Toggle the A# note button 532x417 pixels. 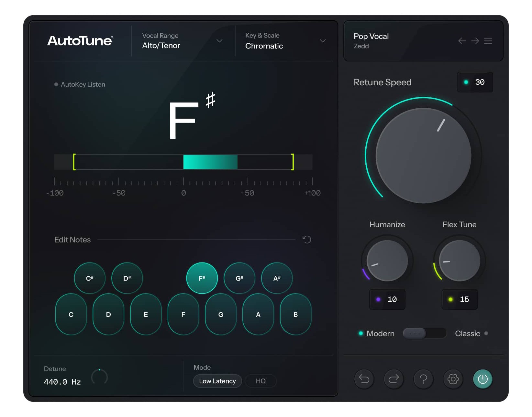coord(277,278)
